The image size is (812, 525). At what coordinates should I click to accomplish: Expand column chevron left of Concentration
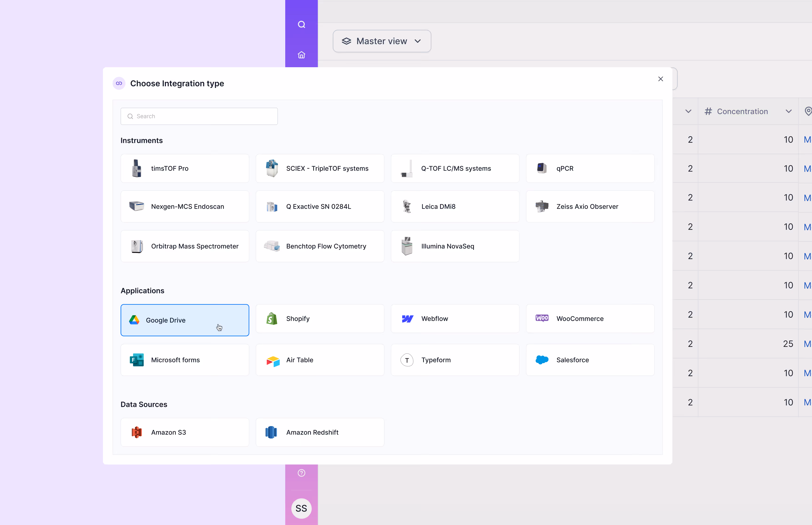(688, 111)
